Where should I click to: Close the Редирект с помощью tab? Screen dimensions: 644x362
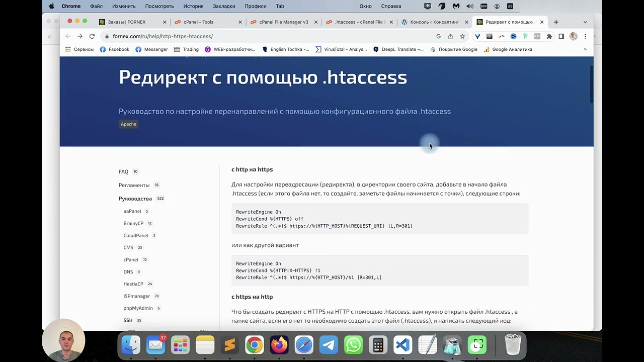coord(542,22)
